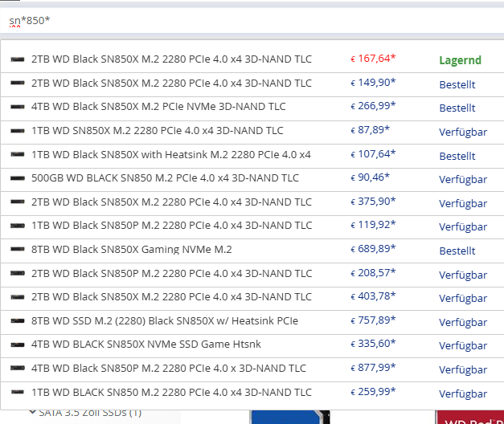This screenshot has height=424, width=504.
Task: Click SSD thumbnail of 2TB SN850P row
Action: coord(18,273)
